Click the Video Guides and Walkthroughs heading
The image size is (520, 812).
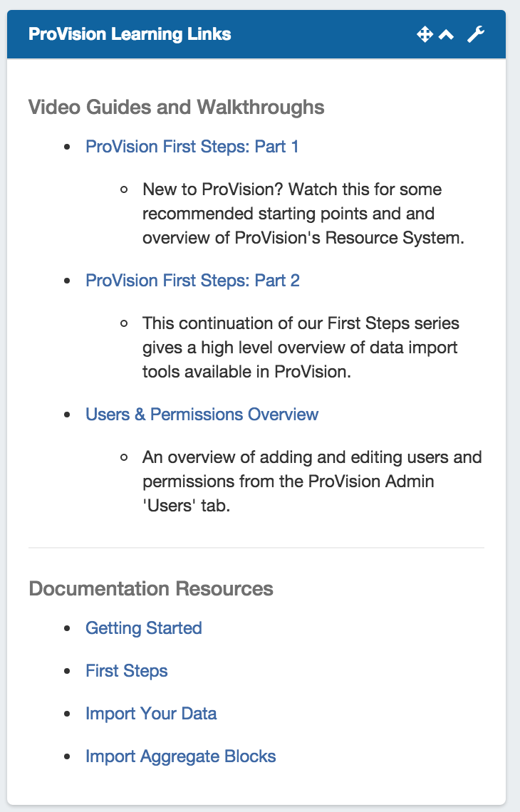pyautogui.click(x=176, y=108)
